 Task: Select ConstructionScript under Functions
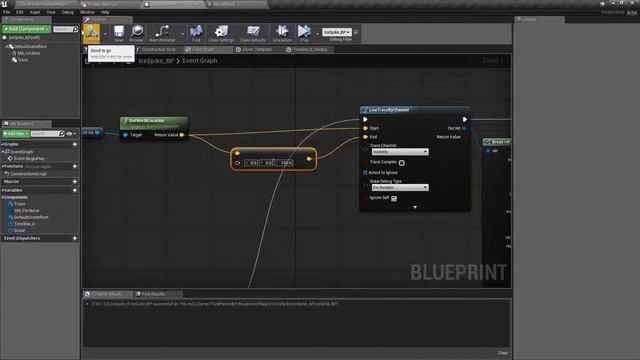tap(28, 174)
